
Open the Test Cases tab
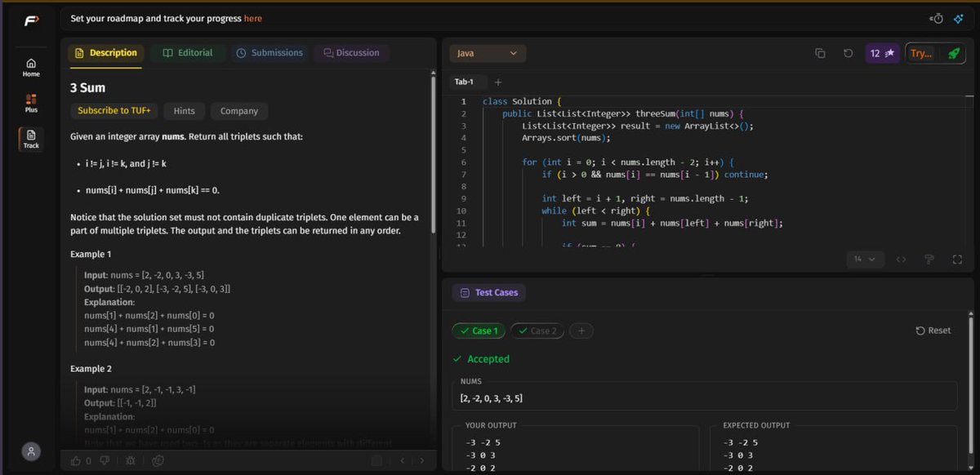488,292
